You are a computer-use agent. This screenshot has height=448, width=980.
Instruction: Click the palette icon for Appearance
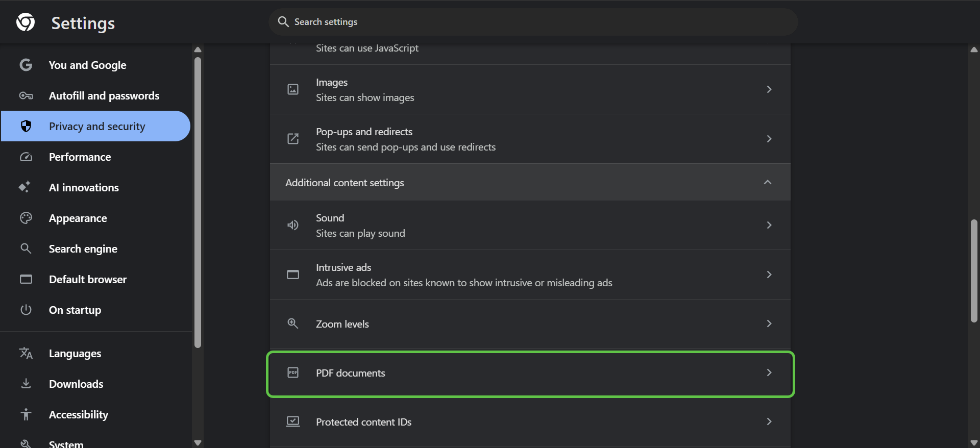tap(26, 218)
